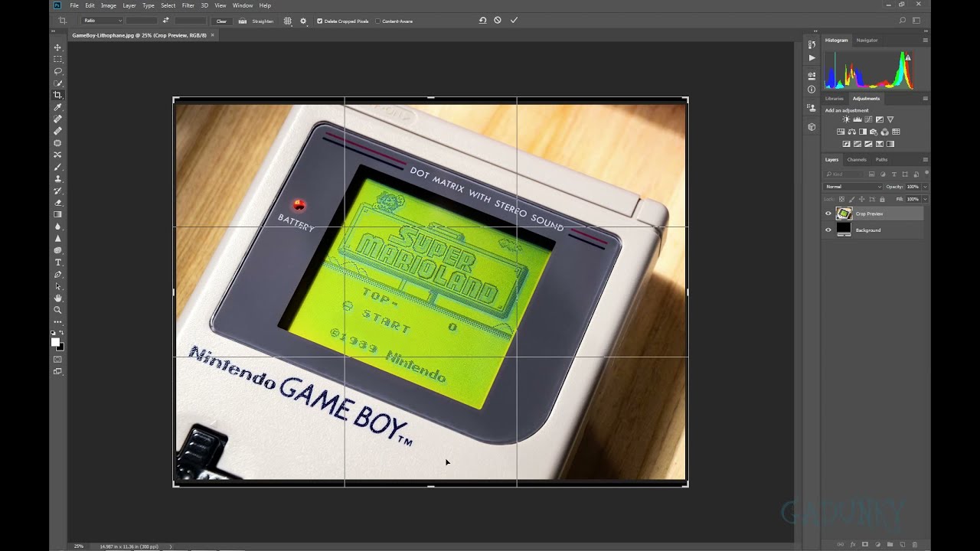Open additional crop options gear menu
Screen dimensions: 980x551
pos(303,21)
